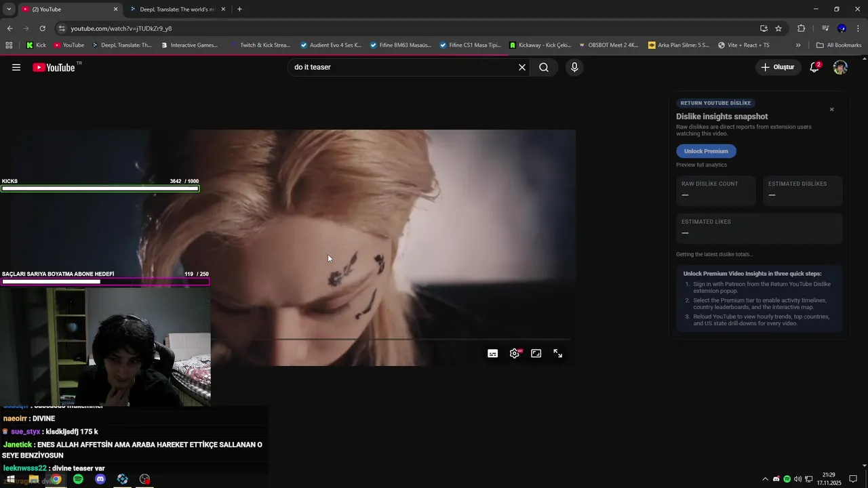Close the Dislike insights snapshot panel
This screenshot has width=868, height=488.
click(x=832, y=109)
